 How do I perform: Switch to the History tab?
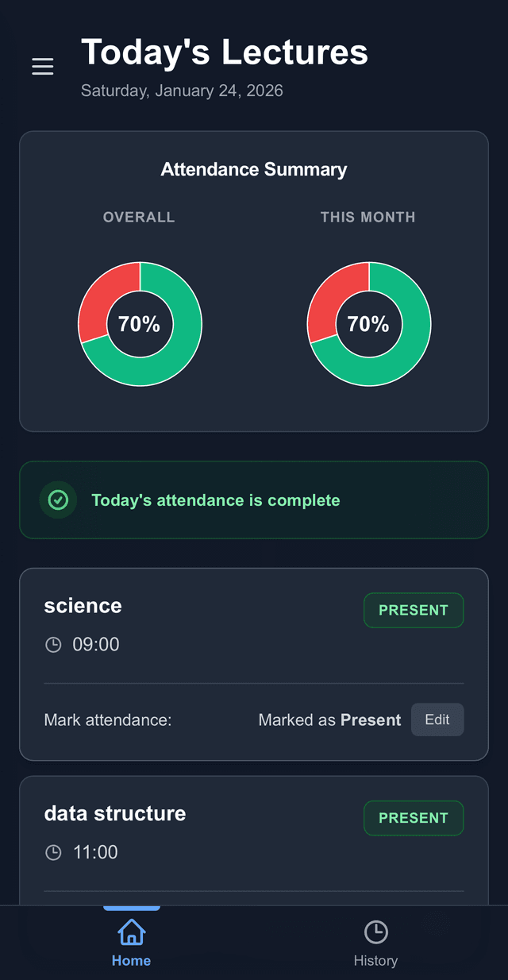point(375,943)
